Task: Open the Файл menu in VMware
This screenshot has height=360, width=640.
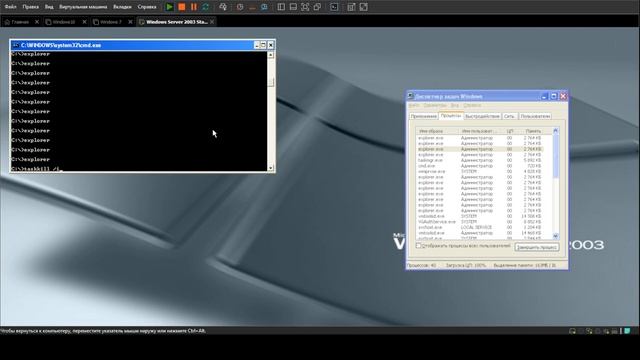Action: click(x=11, y=7)
